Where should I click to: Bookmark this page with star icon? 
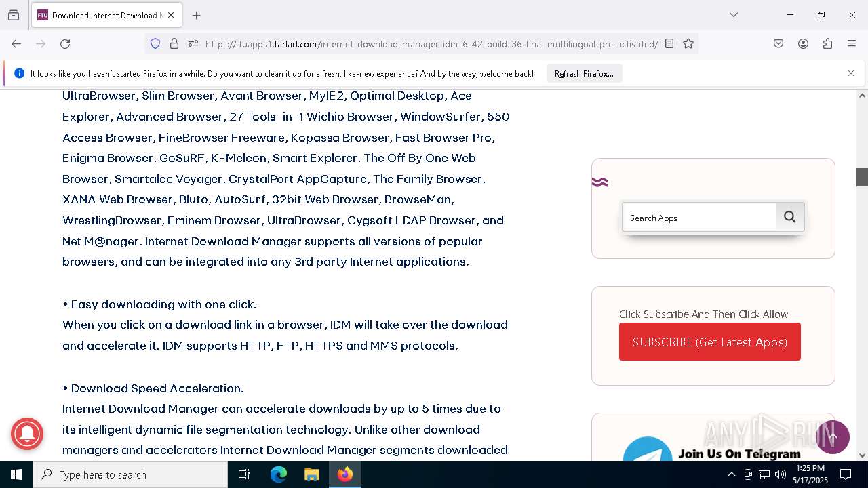point(688,44)
